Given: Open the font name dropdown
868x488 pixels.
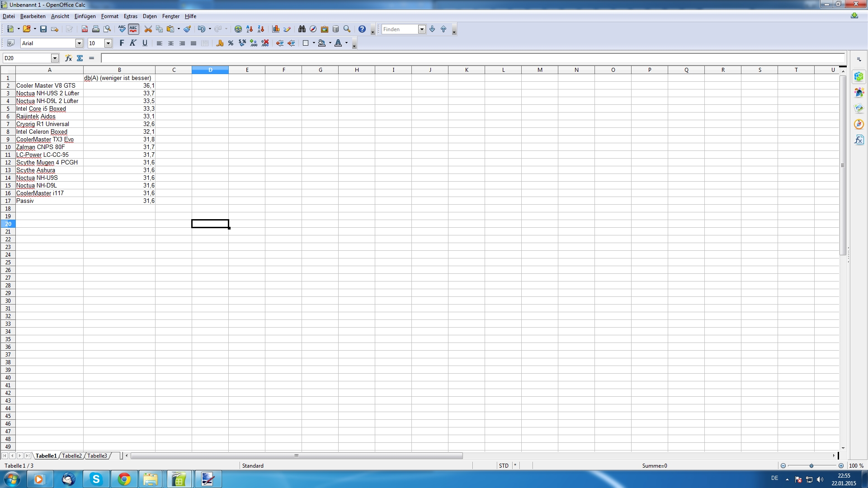Looking at the screenshot, I should [79, 43].
